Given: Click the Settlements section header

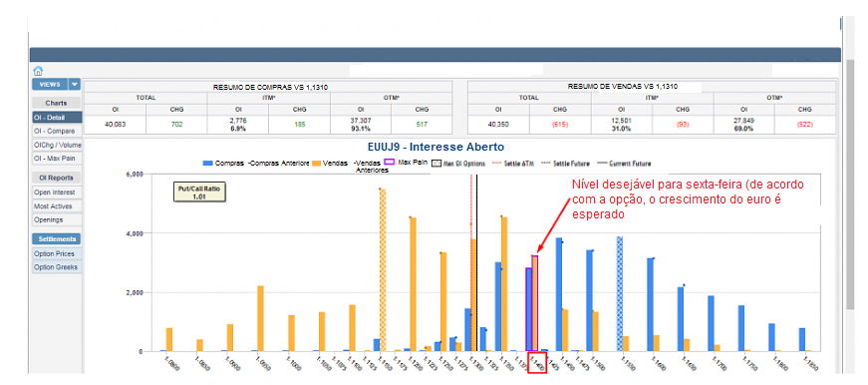Looking at the screenshot, I should pyautogui.click(x=56, y=239).
